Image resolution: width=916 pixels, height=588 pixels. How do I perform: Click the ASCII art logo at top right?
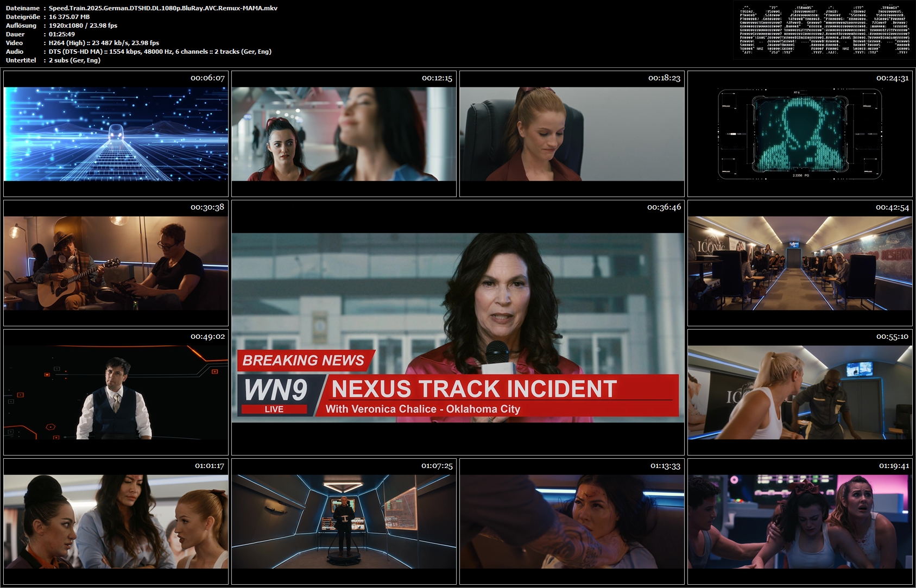coord(824,30)
